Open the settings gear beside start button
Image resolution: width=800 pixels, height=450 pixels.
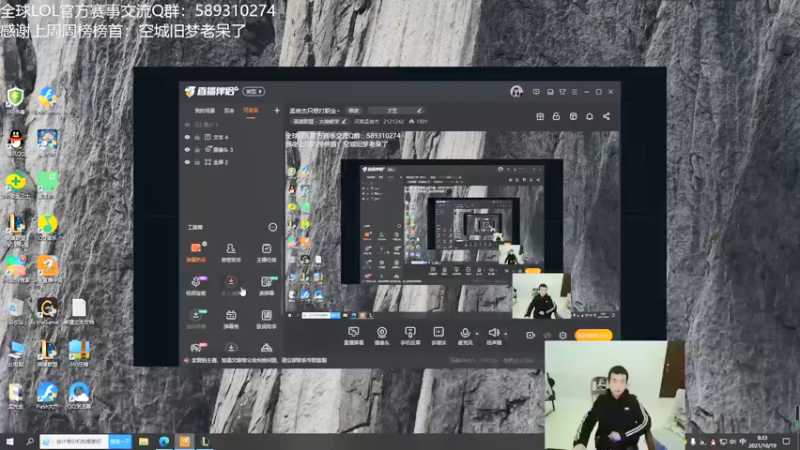(x=563, y=335)
